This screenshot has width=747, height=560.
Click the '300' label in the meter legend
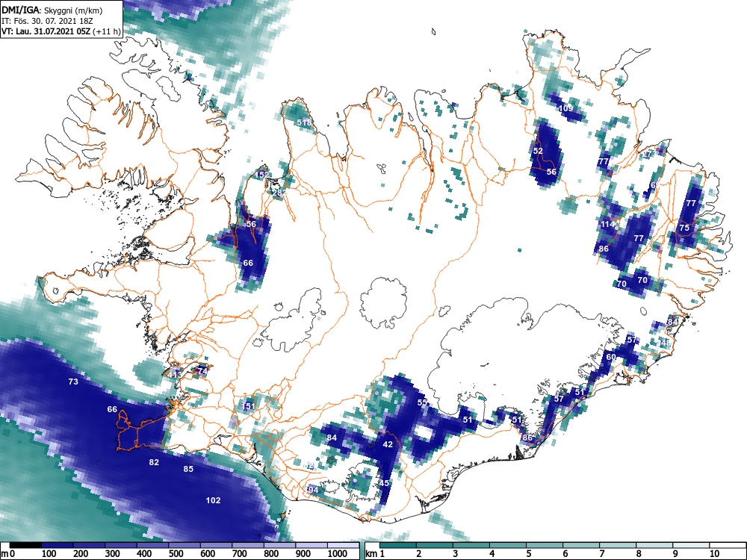point(113,554)
